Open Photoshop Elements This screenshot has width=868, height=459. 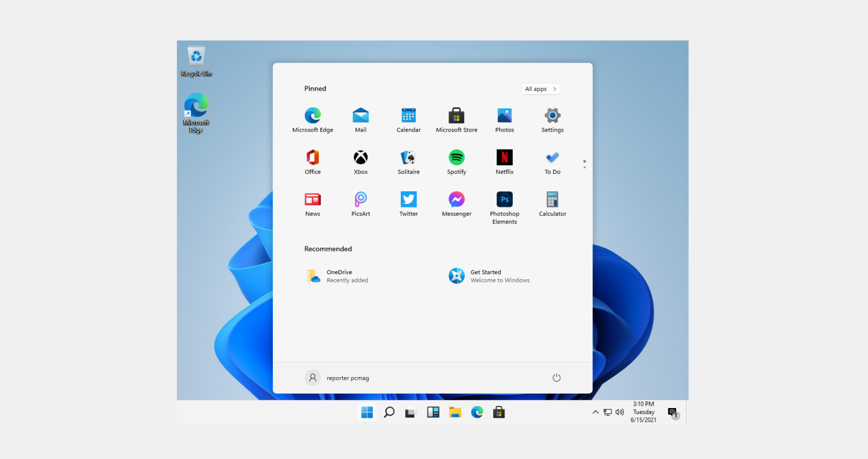coord(505,208)
